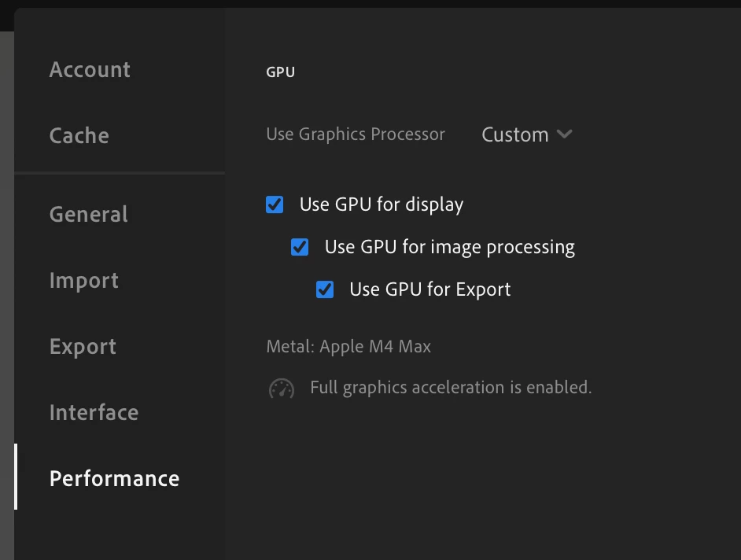Viewport: 741px width, 560px height.
Task: Open the Use Graphics Processor dropdown
Action: tap(525, 134)
